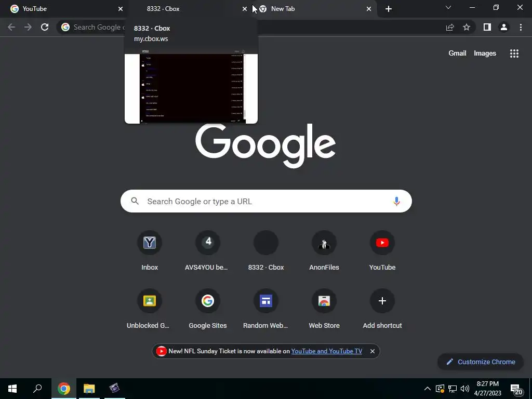Screen dimensions: 532x399
Task: Open File Explorer from the taskbar
Action: pyautogui.click(x=89, y=389)
